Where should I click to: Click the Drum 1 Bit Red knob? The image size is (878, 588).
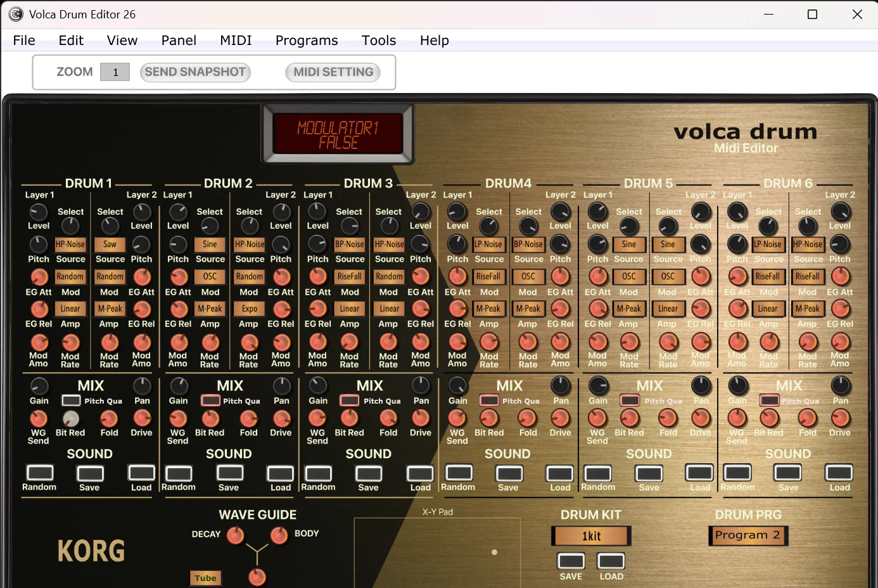pyautogui.click(x=70, y=418)
